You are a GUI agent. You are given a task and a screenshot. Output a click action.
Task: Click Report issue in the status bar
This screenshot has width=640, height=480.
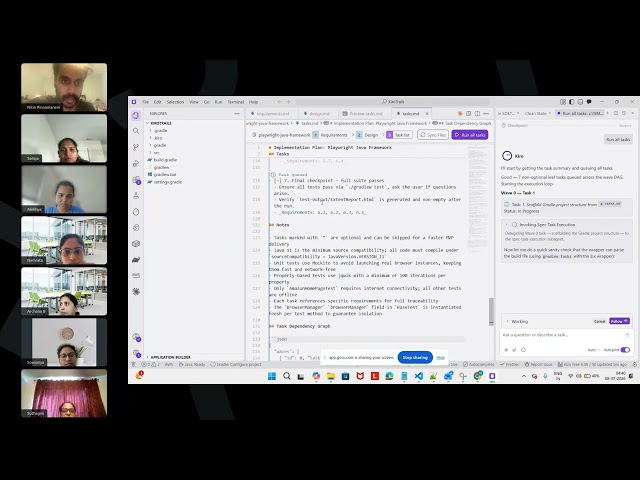pos(538,364)
